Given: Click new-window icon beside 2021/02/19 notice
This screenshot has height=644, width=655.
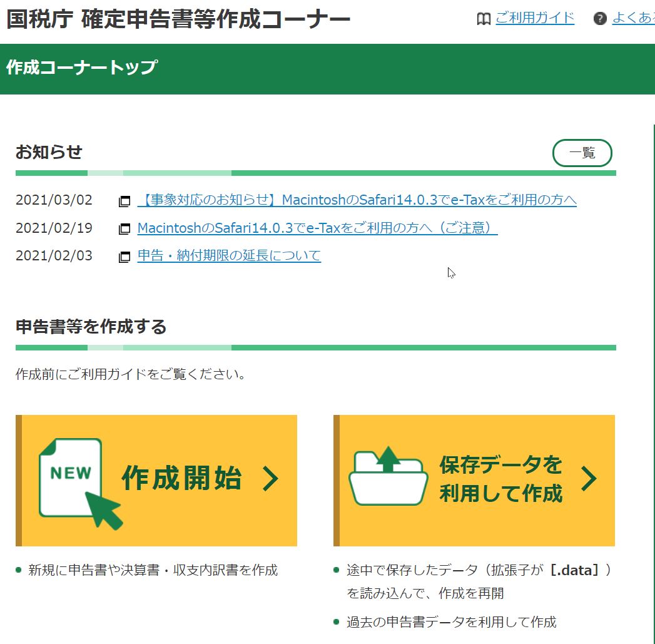Looking at the screenshot, I should (x=124, y=228).
